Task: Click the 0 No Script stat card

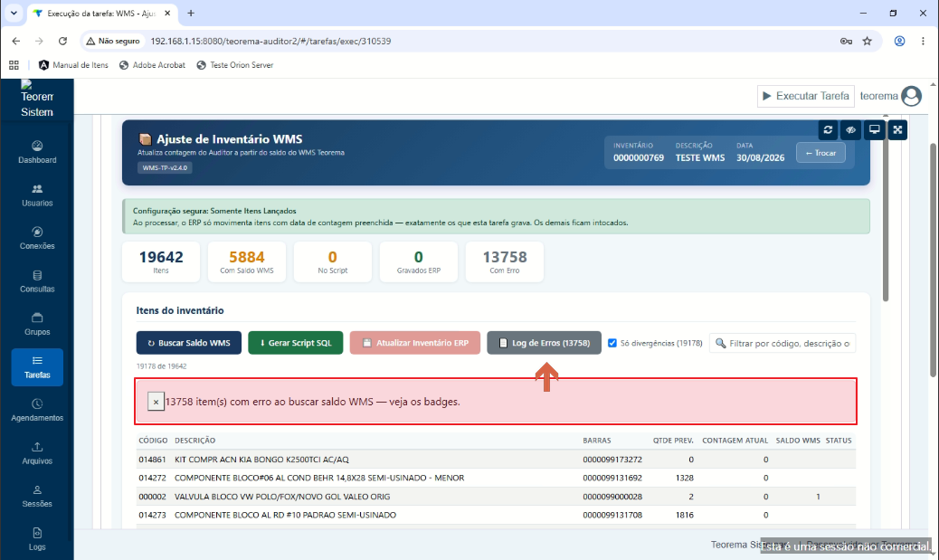Action: tap(332, 261)
